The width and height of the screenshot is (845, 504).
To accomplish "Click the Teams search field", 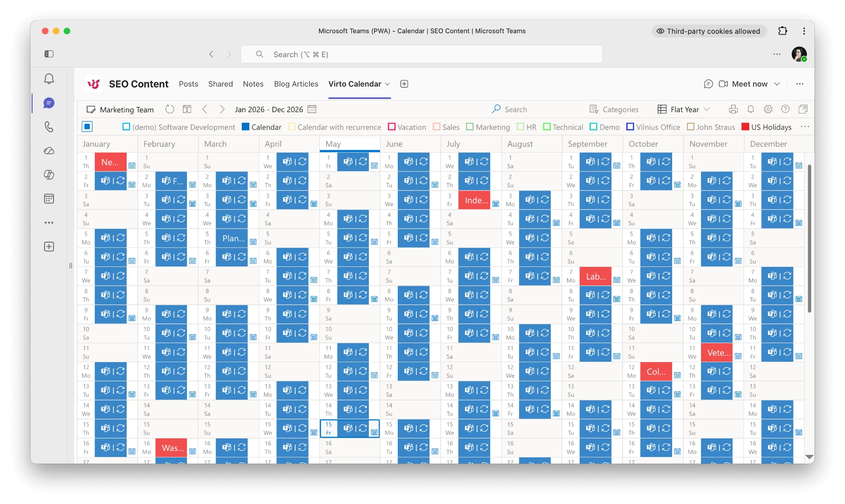I will point(422,54).
